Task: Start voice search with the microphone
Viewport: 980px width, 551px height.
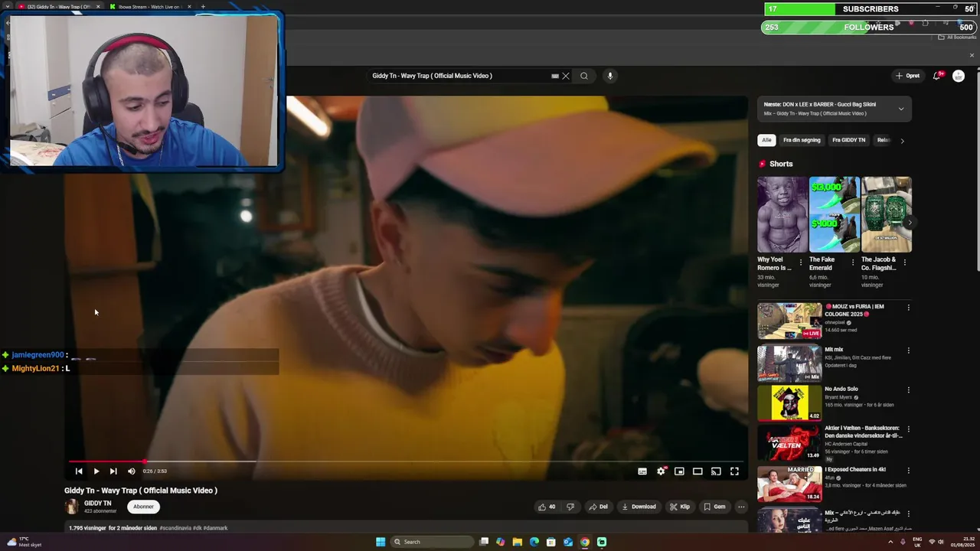Action: 610,76
